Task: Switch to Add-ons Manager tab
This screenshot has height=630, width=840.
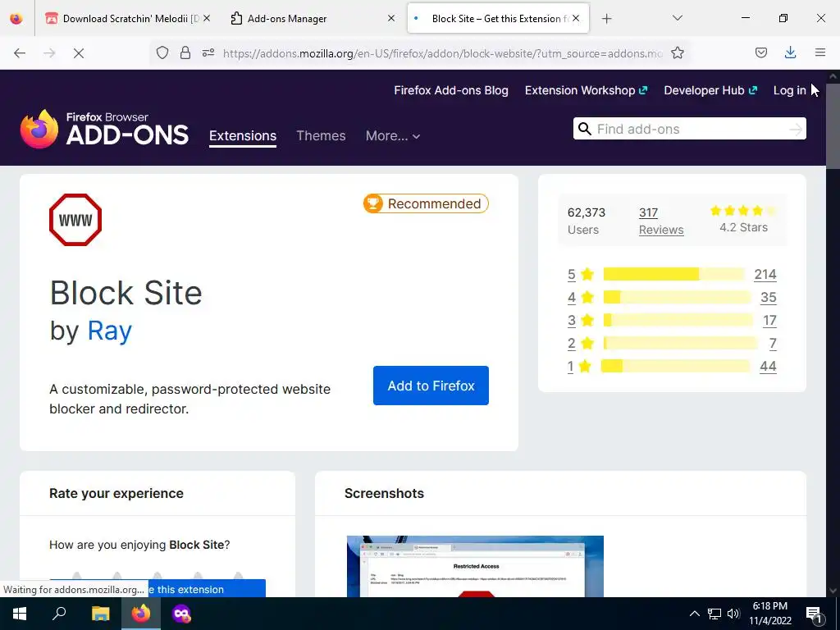Action: tap(313, 19)
